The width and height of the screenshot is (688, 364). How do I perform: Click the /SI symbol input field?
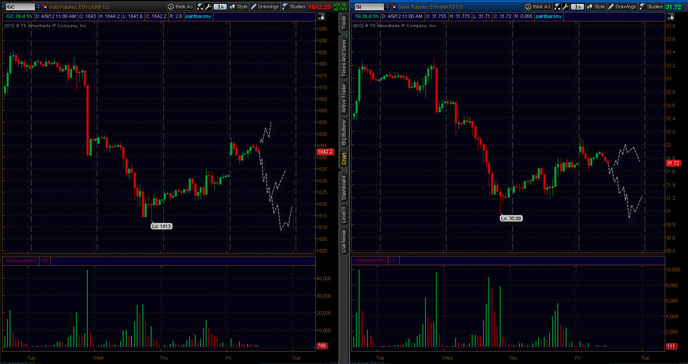(x=369, y=7)
